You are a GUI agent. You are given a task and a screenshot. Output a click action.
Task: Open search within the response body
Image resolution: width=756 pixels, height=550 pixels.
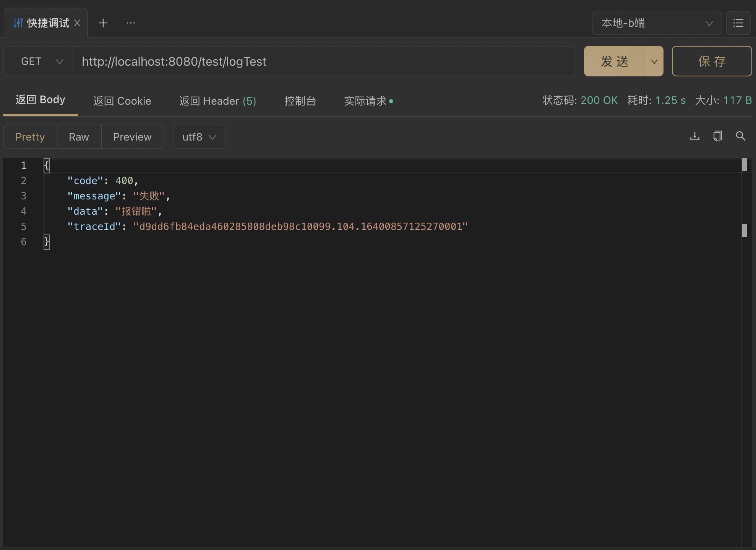pyautogui.click(x=741, y=136)
